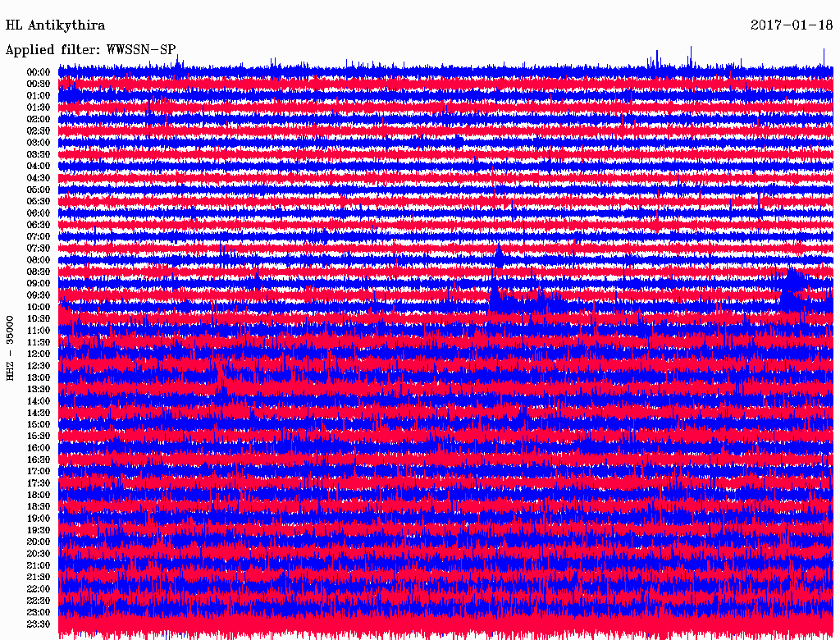Image resolution: width=840 pixels, height=640 pixels.
Task: Select the 16:00 time label
Action: pyautogui.click(x=39, y=448)
